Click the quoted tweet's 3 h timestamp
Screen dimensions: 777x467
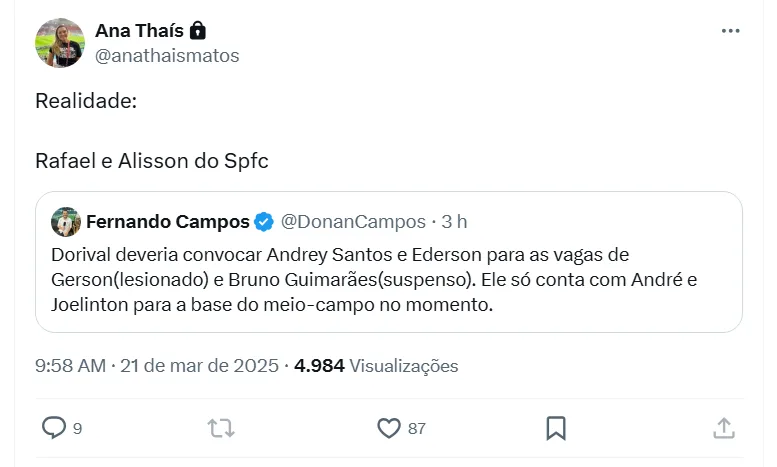coord(455,221)
